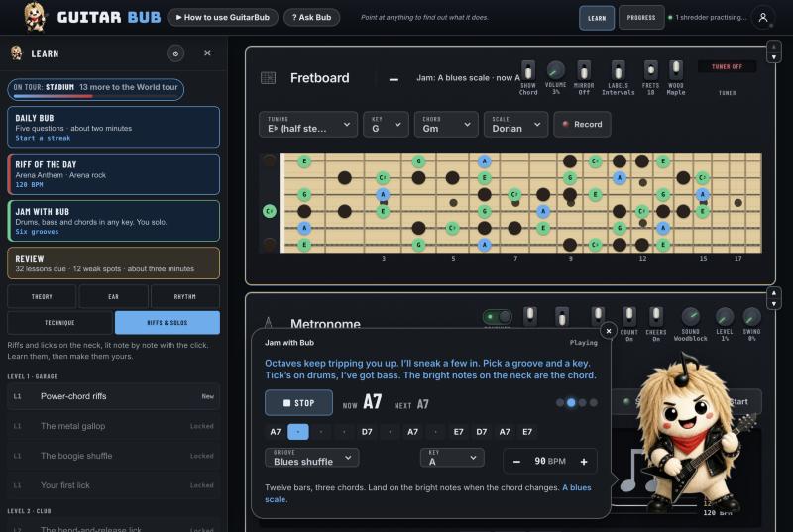This screenshot has height=532, width=793.
Task: Open the Tuning dropdown
Action: point(308,124)
